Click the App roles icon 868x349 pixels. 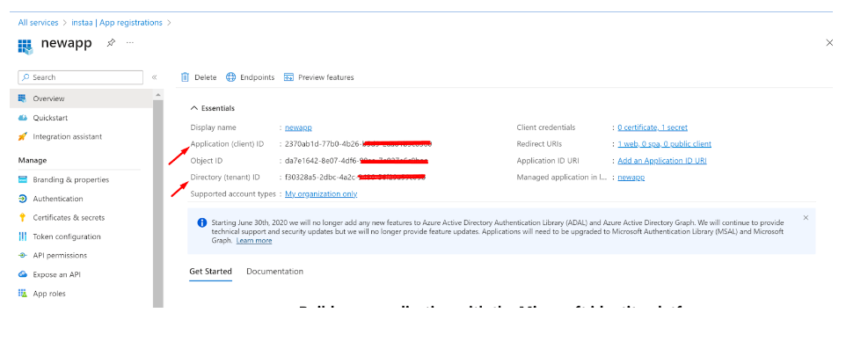tap(23, 293)
